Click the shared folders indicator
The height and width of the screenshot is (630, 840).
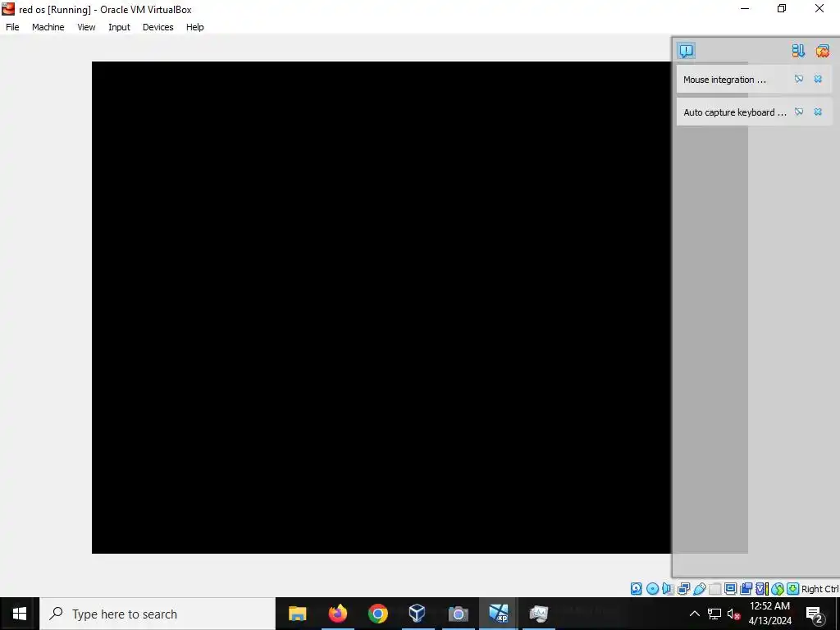714,589
